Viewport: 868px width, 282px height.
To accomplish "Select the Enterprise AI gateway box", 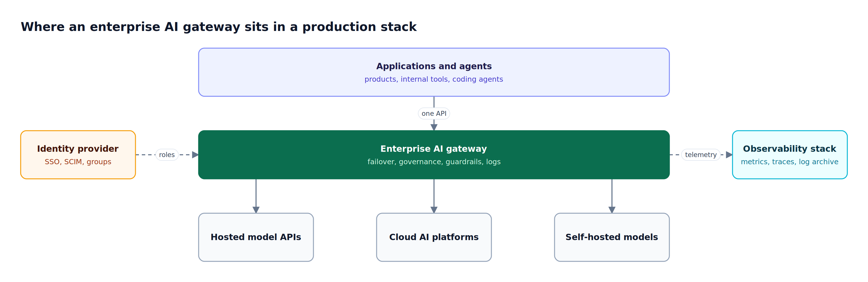I will (x=434, y=155).
